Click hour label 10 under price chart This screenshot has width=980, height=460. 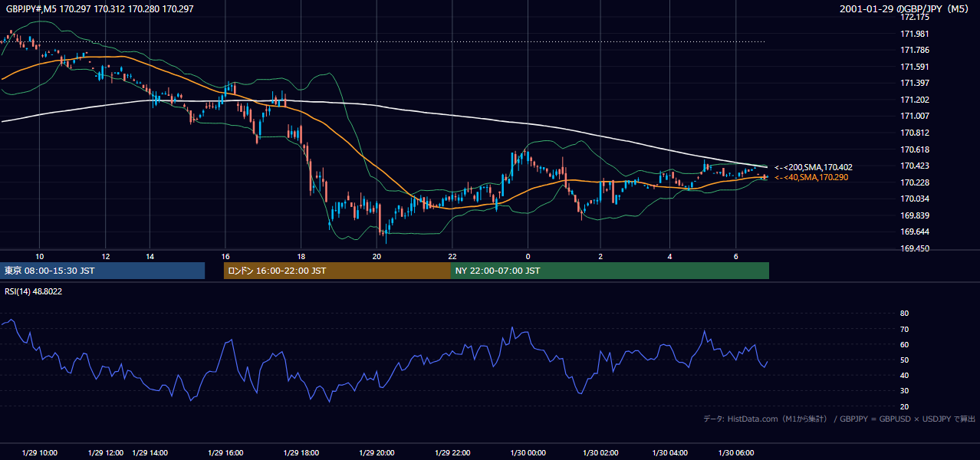[40, 256]
